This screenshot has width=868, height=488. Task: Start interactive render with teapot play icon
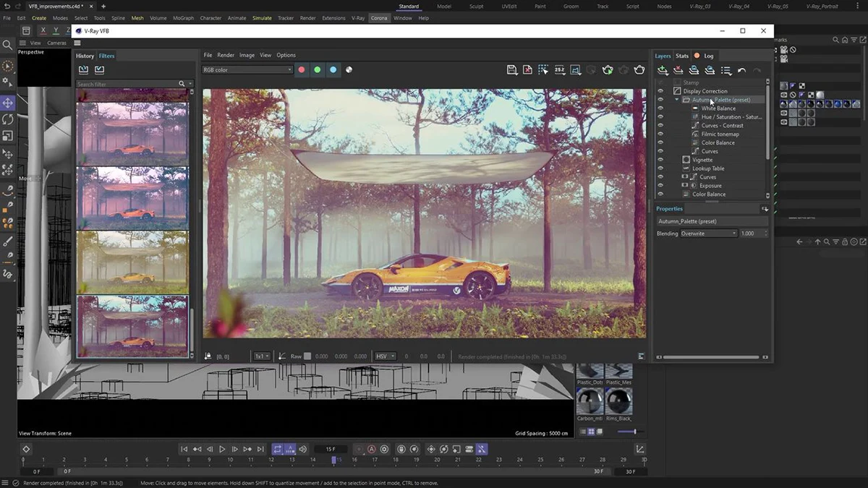pyautogui.click(x=608, y=70)
